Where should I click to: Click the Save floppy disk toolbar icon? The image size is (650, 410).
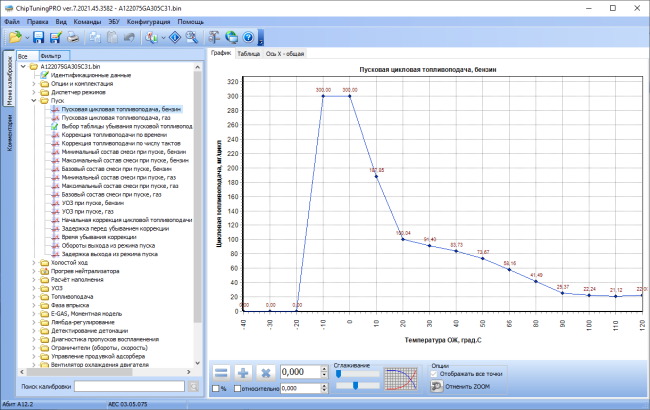click(39, 37)
